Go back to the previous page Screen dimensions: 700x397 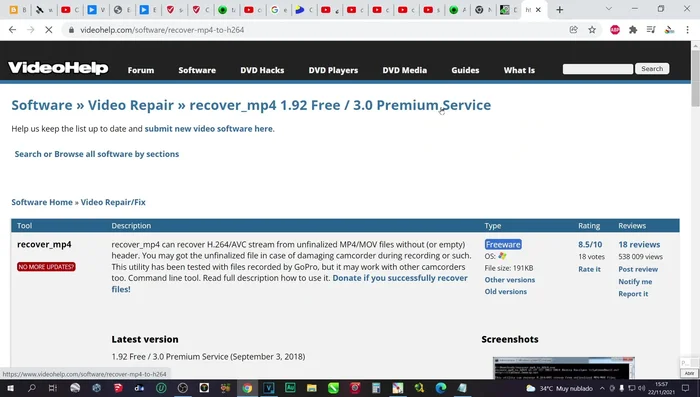[x=12, y=30]
